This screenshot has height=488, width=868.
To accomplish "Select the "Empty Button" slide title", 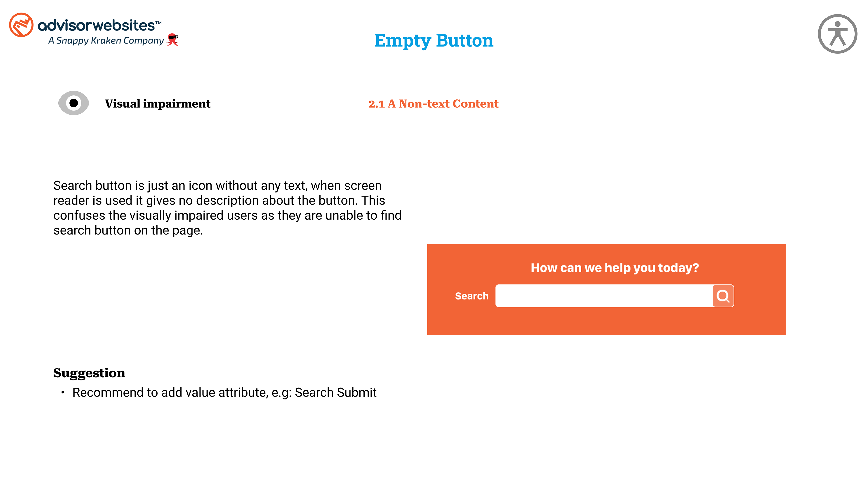I will pyautogui.click(x=434, y=40).
